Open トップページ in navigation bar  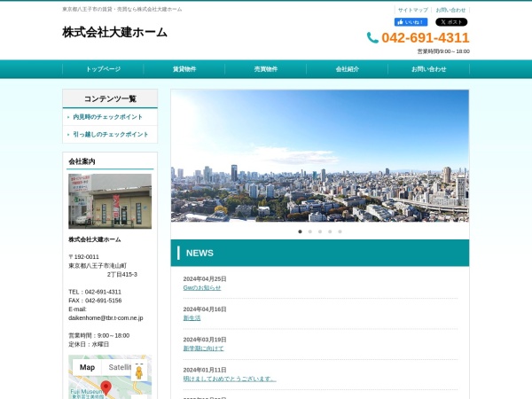(x=103, y=69)
